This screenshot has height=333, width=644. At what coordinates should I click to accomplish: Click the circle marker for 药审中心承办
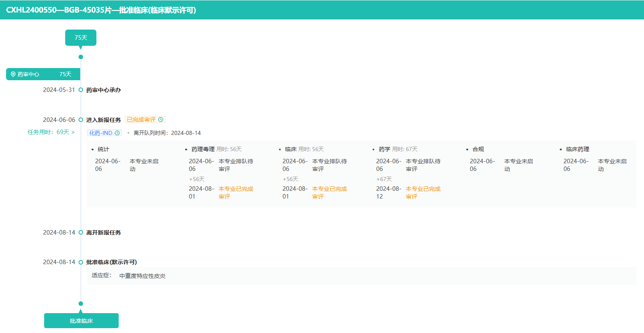click(x=81, y=90)
